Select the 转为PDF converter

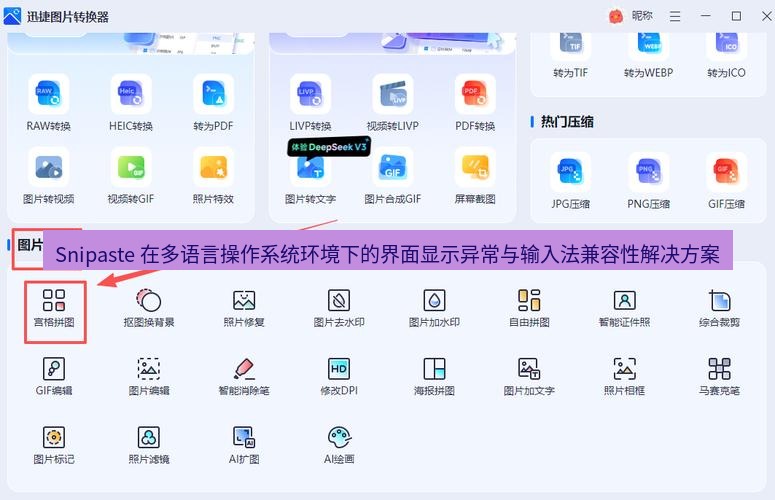click(214, 104)
